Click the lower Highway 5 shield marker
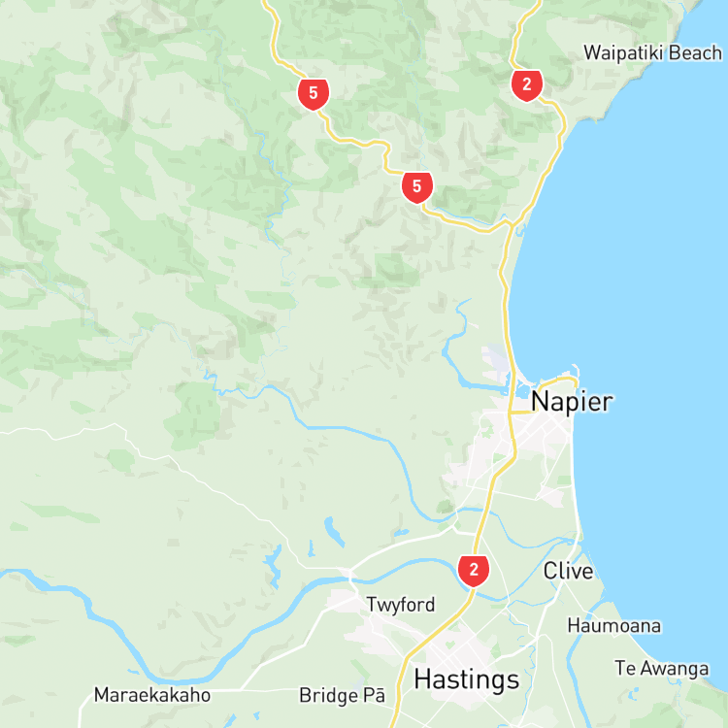Screen dimensions: 728x728 coord(417,187)
